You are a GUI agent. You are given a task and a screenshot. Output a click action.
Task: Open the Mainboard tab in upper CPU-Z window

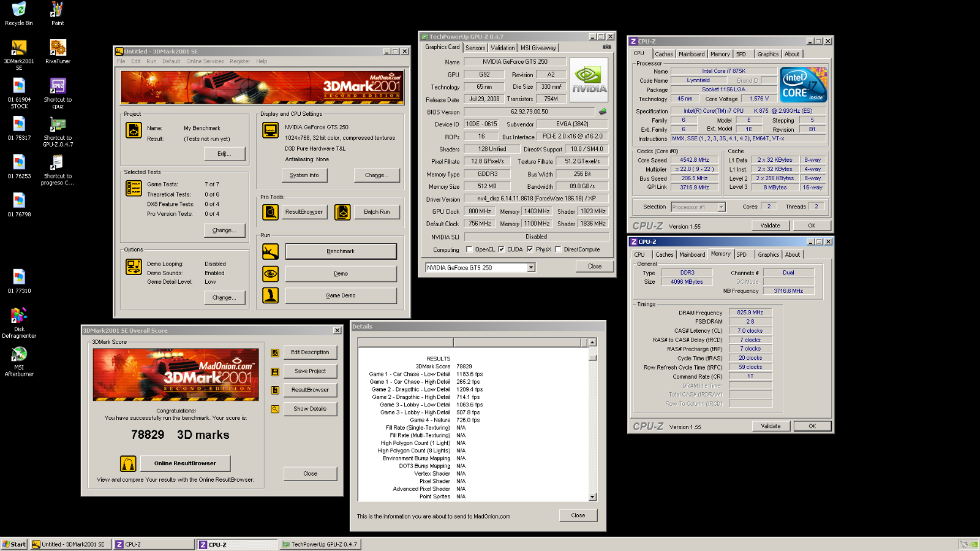tap(692, 54)
